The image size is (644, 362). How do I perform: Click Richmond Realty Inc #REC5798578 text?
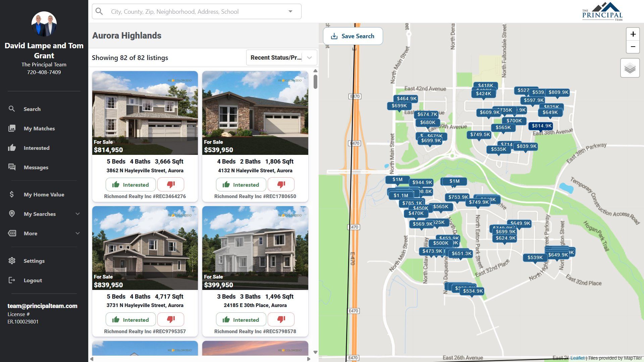(x=255, y=331)
